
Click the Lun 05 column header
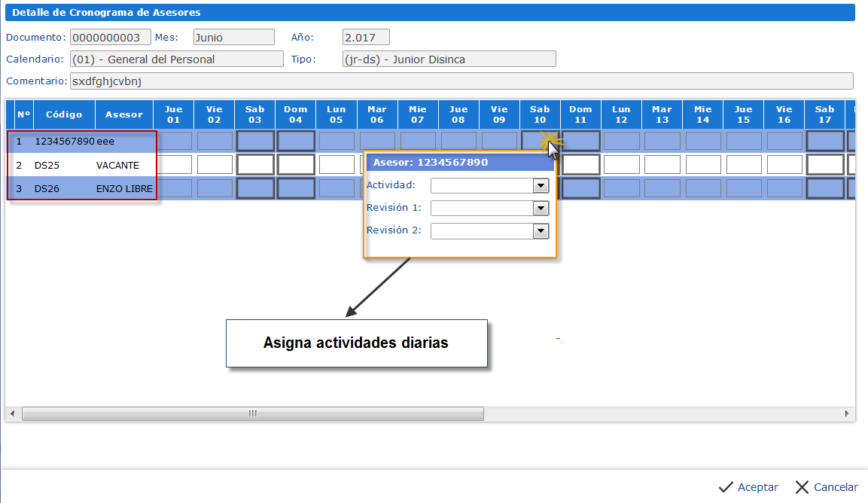[336, 114]
